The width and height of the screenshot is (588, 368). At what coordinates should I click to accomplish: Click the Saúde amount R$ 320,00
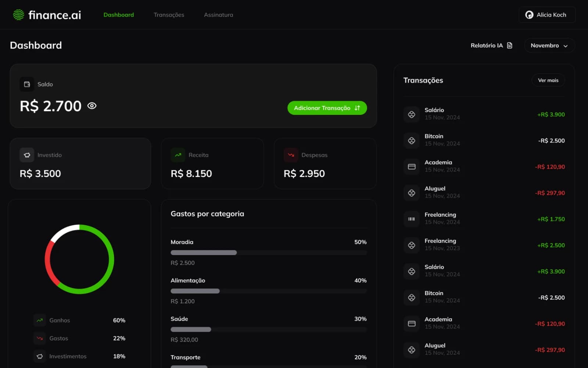pyautogui.click(x=184, y=340)
